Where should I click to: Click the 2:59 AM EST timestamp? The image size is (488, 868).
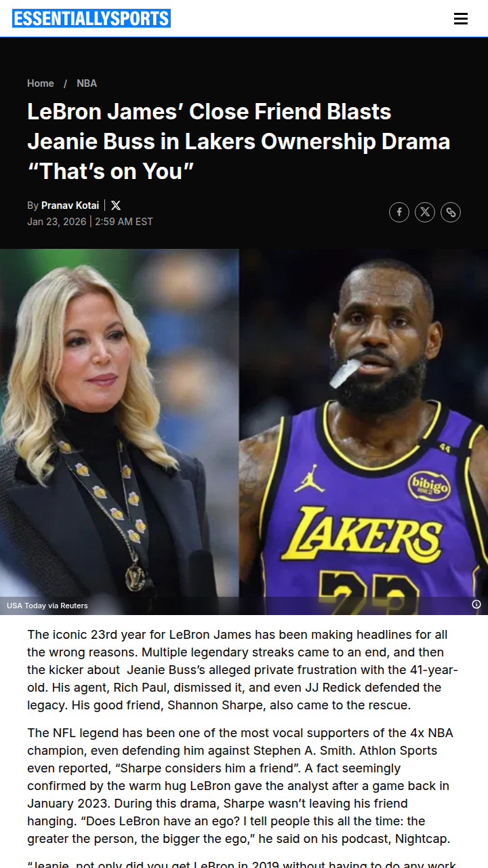click(124, 222)
